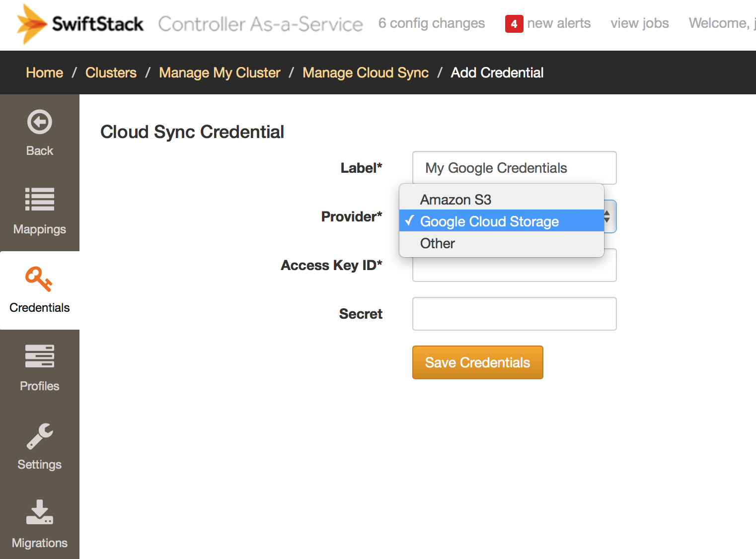
Task: Open Clusters breadcrumb link
Action: (111, 72)
